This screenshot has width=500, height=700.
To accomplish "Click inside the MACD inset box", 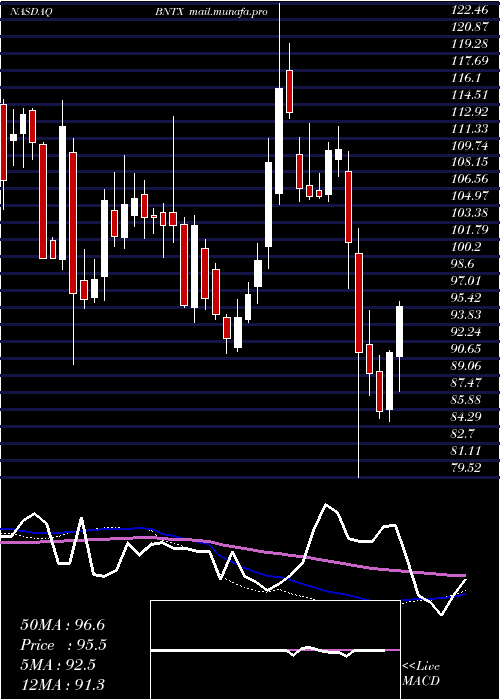I will (x=275, y=650).
